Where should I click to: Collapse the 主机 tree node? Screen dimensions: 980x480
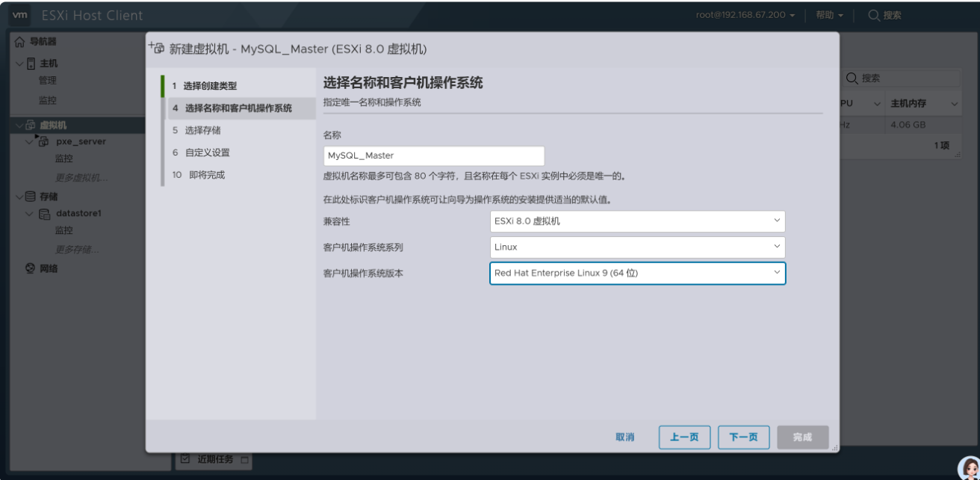click(x=19, y=64)
